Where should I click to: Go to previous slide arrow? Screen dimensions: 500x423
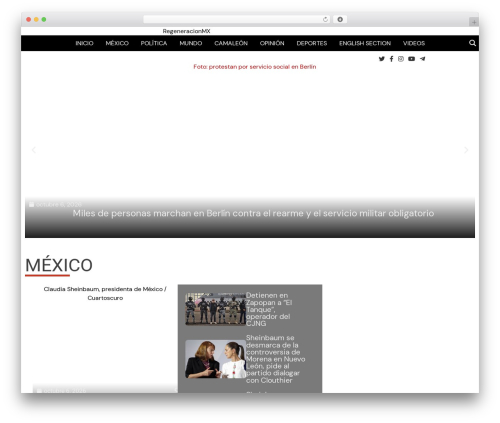coord(34,150)
